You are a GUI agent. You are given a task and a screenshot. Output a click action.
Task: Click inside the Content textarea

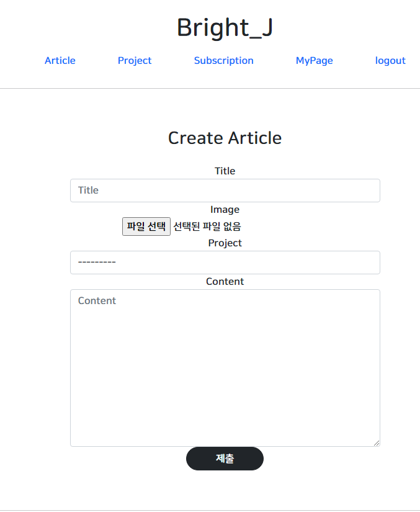point(225,366)
